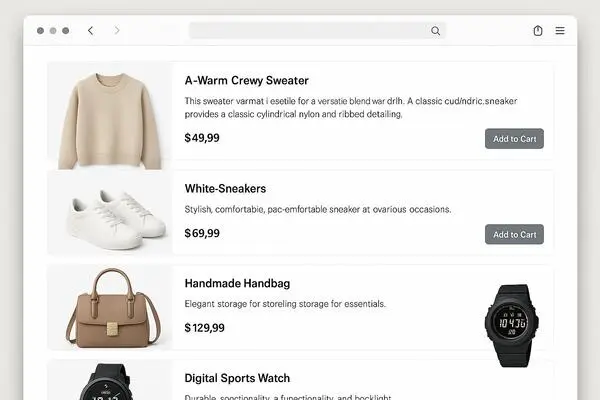Click the middle window dot
600x400 pixels.
tap(53, 31)
